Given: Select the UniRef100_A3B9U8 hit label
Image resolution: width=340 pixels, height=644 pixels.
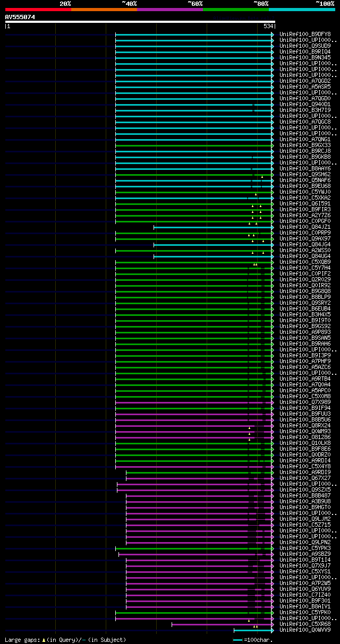Looking at the screenshot, I should pos(305,501).
